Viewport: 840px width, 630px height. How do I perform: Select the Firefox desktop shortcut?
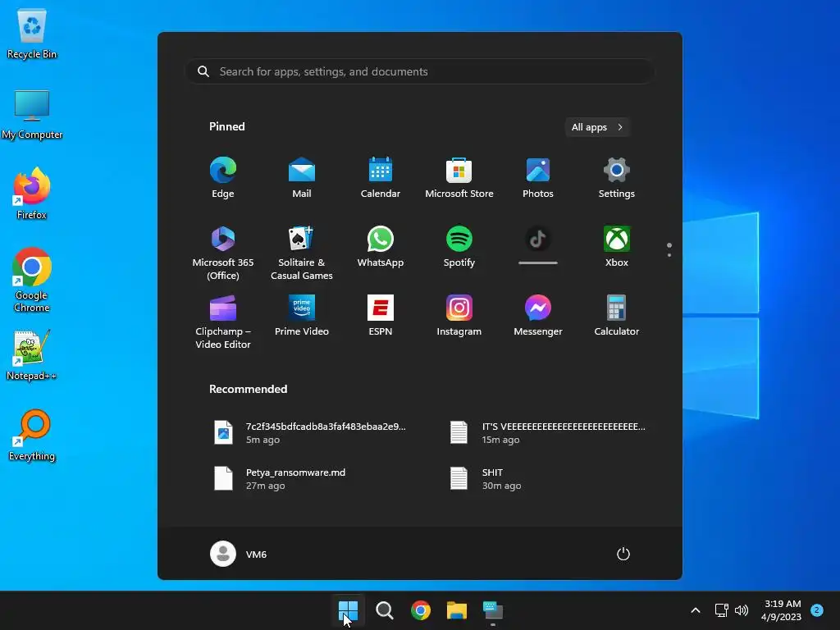click(32, 194)
